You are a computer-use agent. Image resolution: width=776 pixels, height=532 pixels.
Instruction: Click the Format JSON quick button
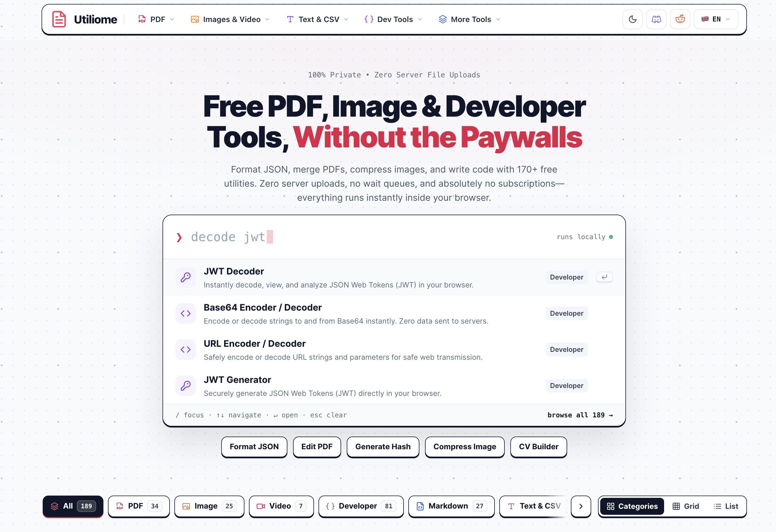(x=254, y=446)
